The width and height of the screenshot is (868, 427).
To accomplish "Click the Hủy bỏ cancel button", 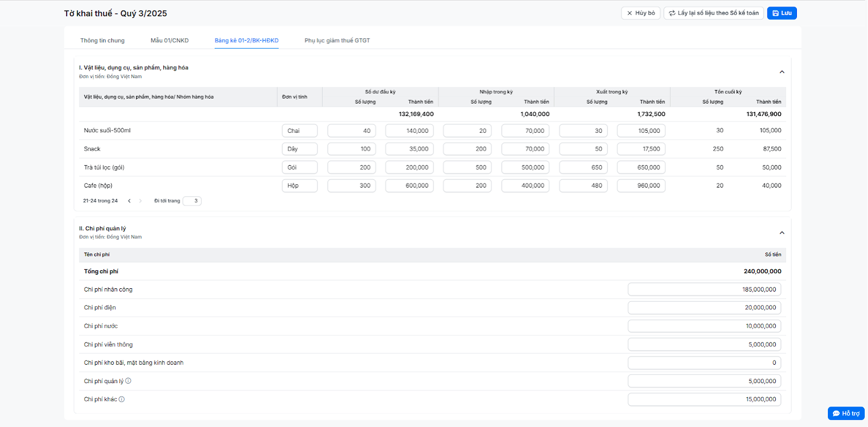I will pos(641,13).
